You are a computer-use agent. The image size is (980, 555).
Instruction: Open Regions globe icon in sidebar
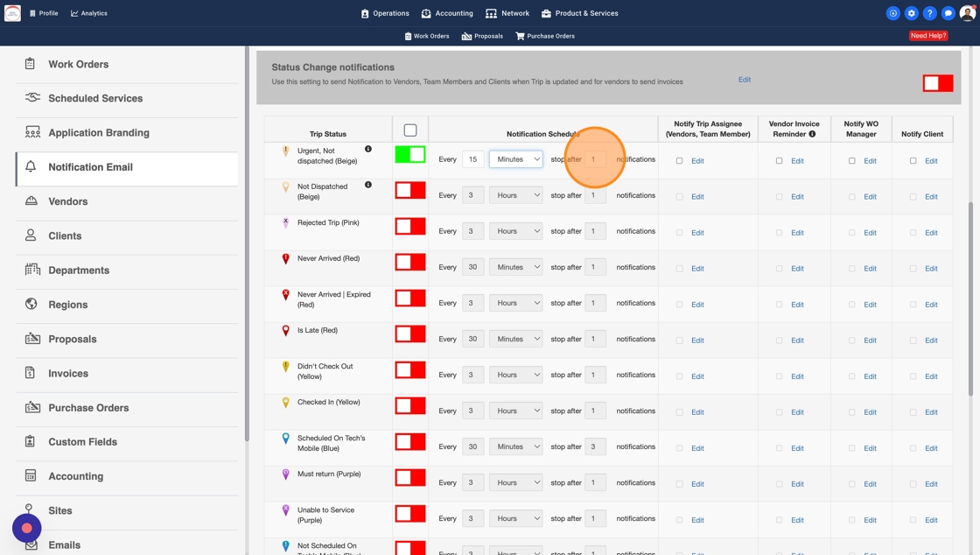click(x=31, y=304)
